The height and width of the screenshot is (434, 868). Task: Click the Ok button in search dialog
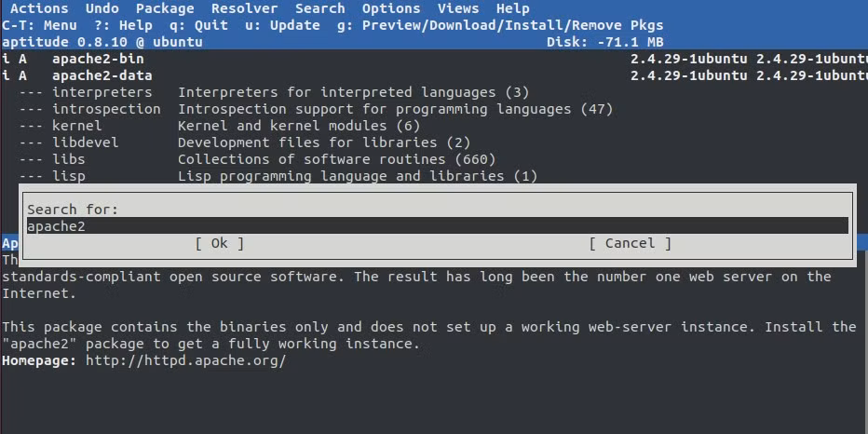point(219,243)
